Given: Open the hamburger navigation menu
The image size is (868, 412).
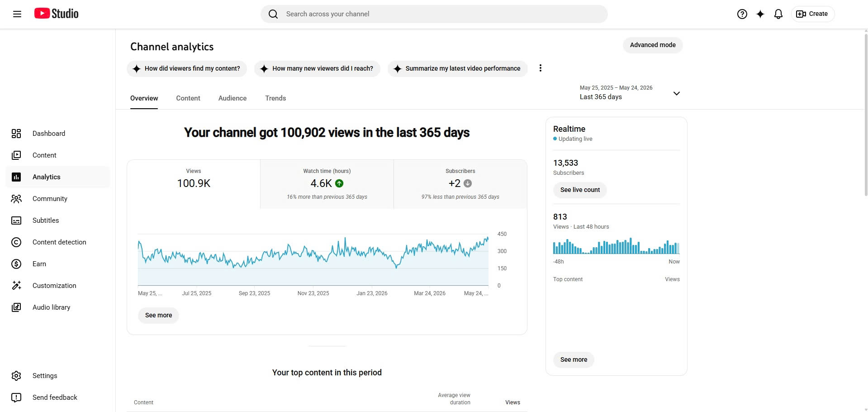Looking at the screenshot, I should [x=17, y=14].
